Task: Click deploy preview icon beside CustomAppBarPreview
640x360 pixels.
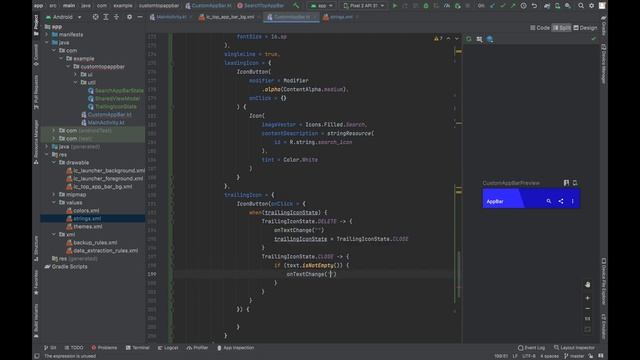Action: pos(575,183)
